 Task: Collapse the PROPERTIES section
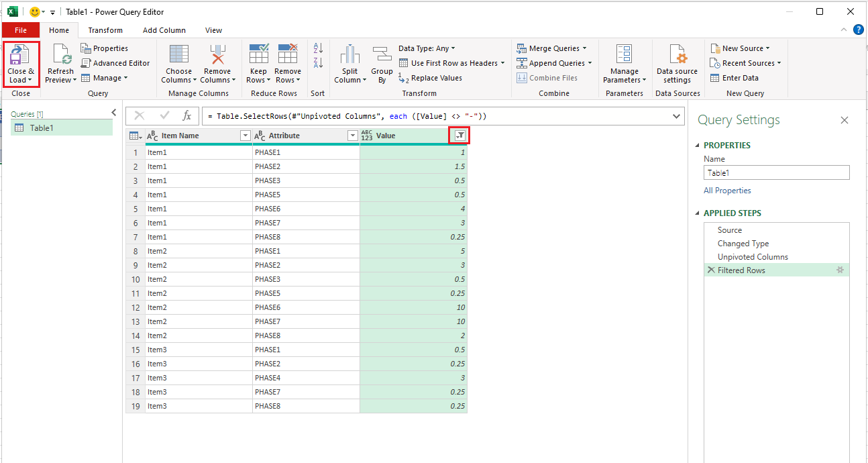click(x=698, y=145)
